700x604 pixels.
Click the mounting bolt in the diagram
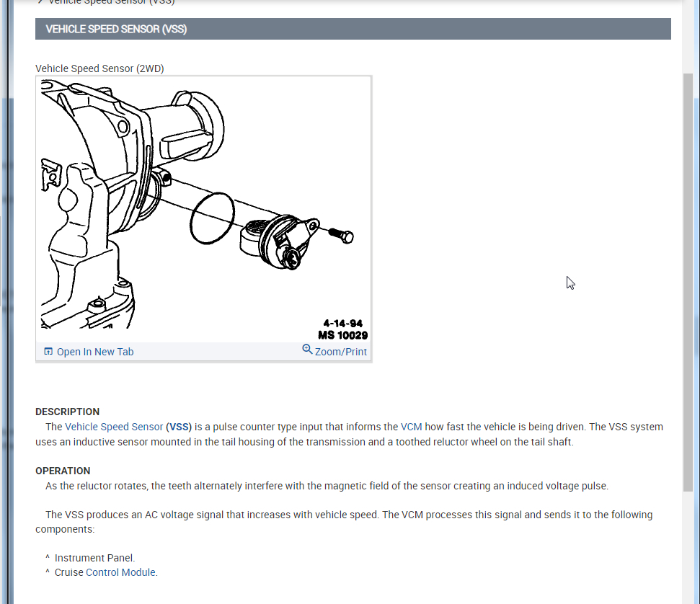click(x=342, y=235)
